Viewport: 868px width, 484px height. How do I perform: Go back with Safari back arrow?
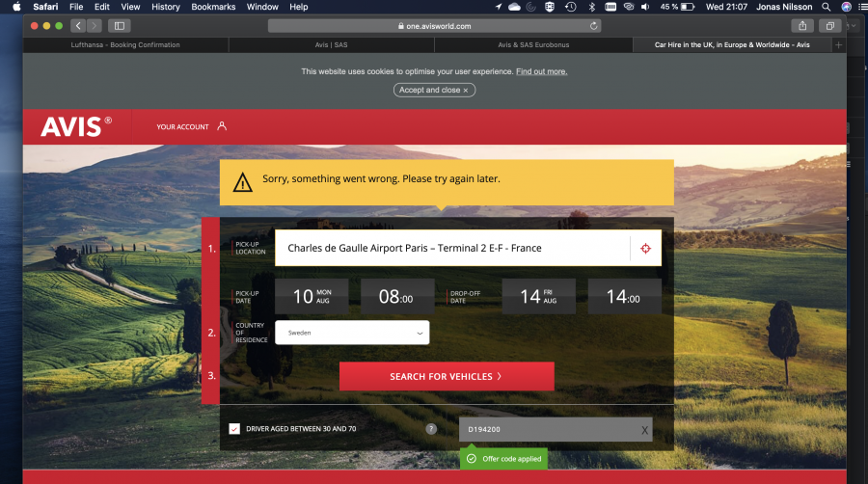78,26
